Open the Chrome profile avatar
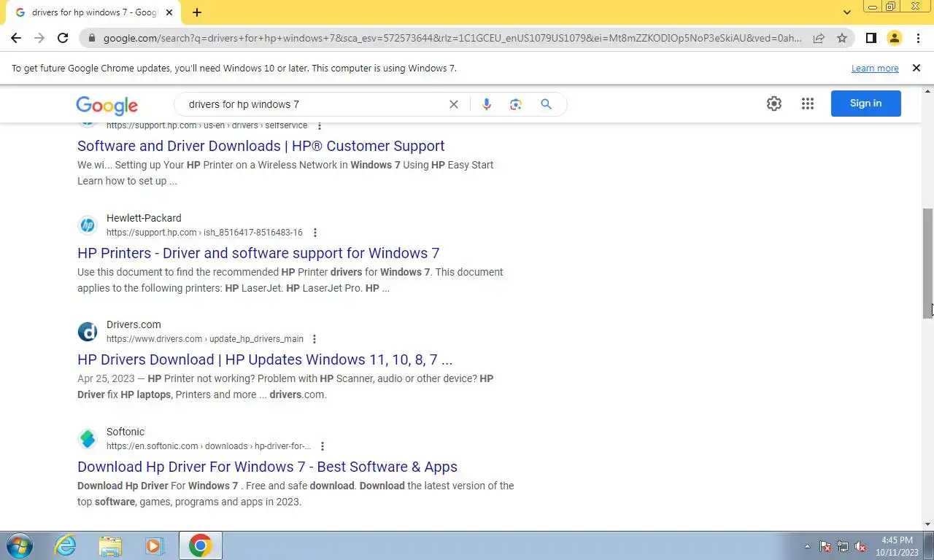 tap(895, 38)
